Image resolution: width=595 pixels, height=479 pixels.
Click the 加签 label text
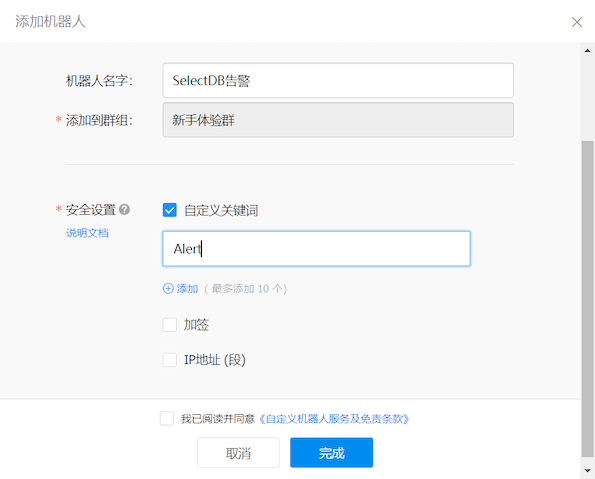pos(196,325)
